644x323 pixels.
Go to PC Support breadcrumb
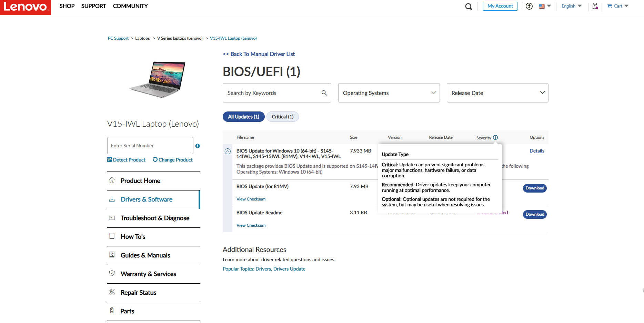118,38
